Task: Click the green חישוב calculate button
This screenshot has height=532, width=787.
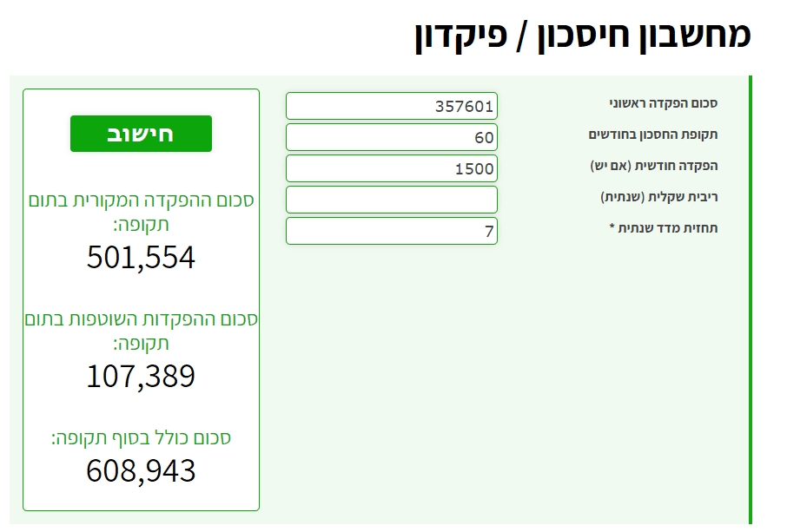Action: tap(141, 134)
